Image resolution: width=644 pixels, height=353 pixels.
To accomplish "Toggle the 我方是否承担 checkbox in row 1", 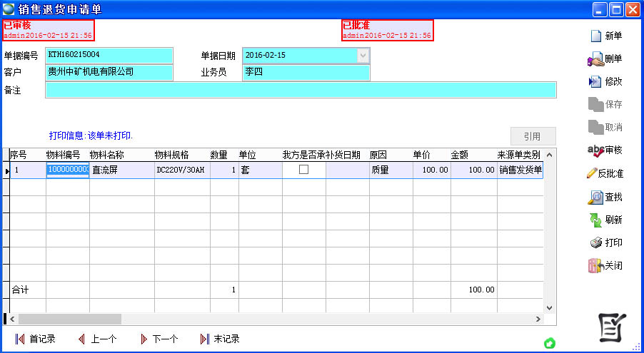I will tap(303, 170).
